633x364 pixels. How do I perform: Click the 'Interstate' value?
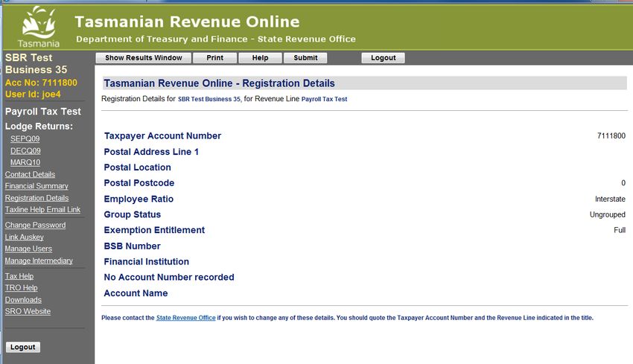pos(610,199)
